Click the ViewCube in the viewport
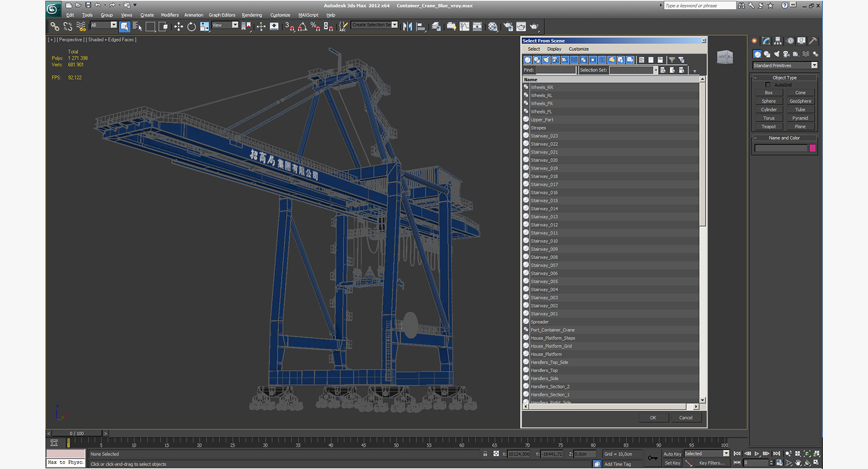868x469 pixels. 724,57
